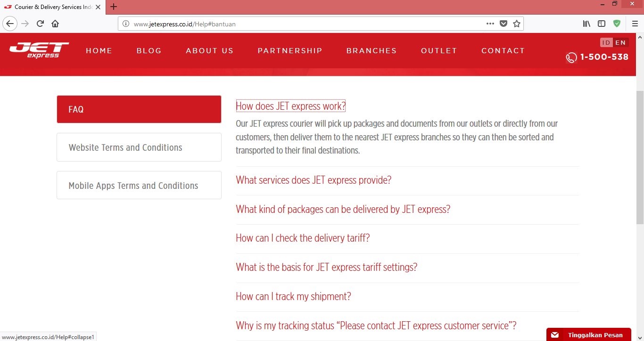Select the Website Terms and Conditions tab

[x=139, y=147]
